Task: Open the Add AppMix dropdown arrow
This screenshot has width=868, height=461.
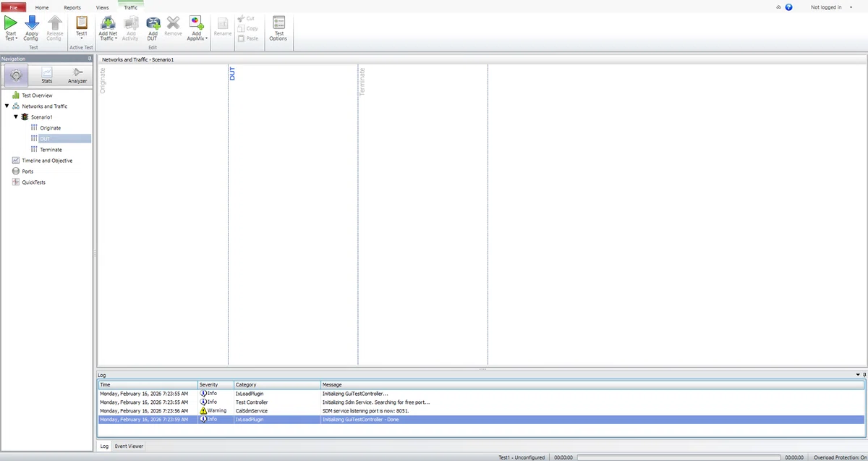Action: click(206, 38)
